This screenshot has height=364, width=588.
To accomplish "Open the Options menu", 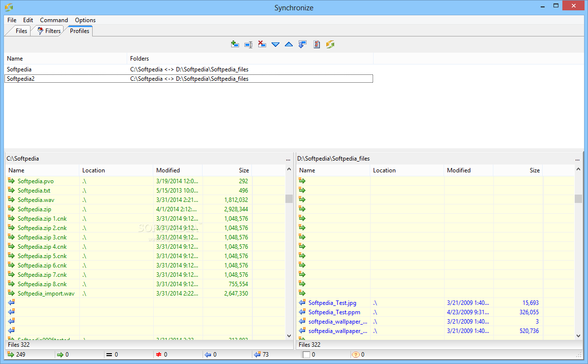I will [85, 20].
